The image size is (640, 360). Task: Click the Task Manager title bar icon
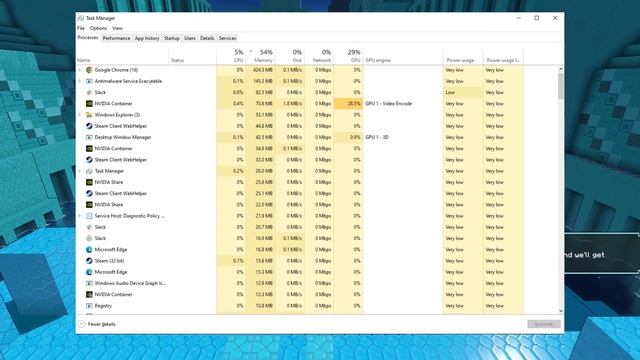click(81, 18)
